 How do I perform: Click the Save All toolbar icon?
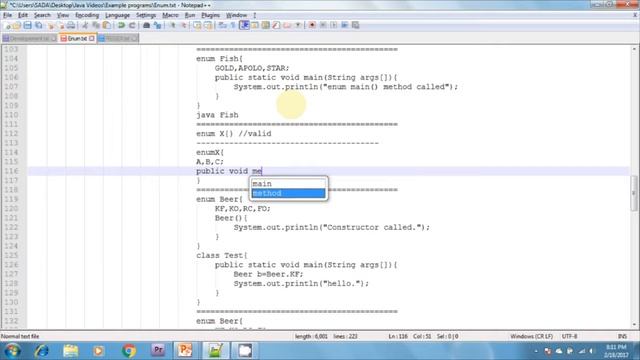click(x=38, y=25)
